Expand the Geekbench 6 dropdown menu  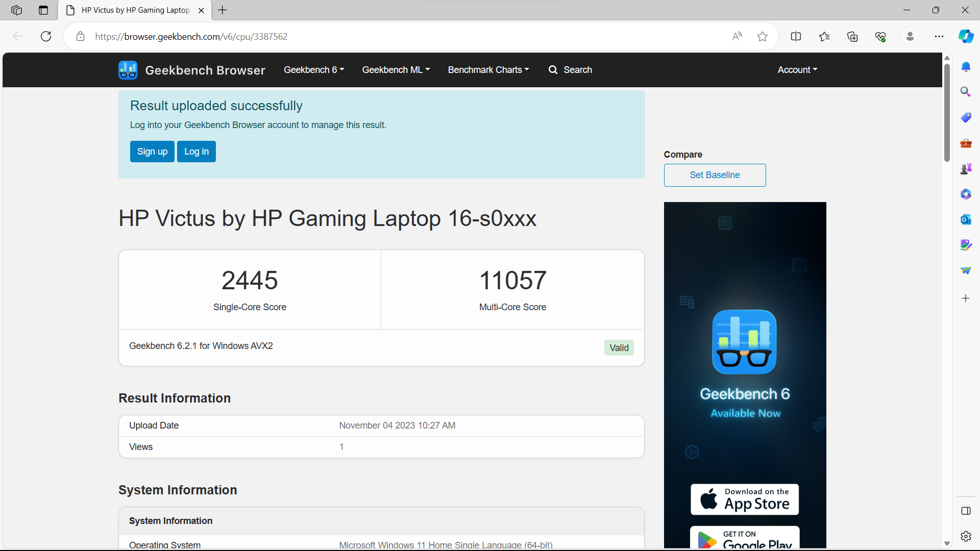pyautogui.click(x=314, y=70)
